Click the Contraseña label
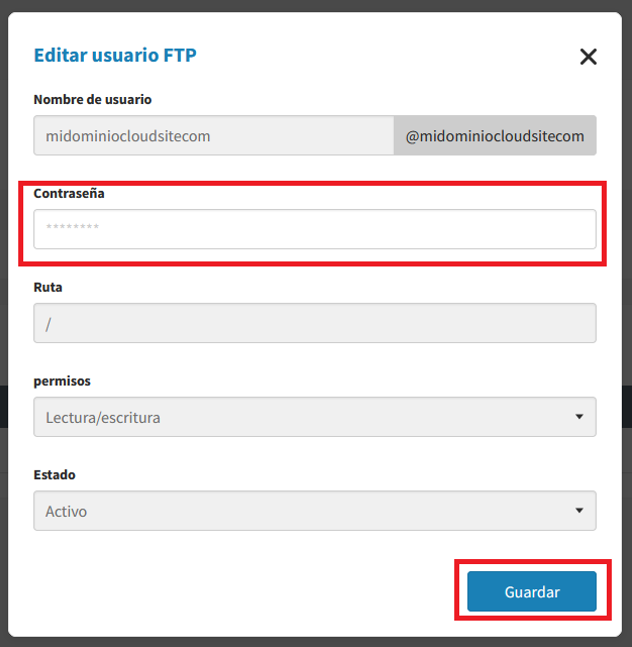 [69, 193]
